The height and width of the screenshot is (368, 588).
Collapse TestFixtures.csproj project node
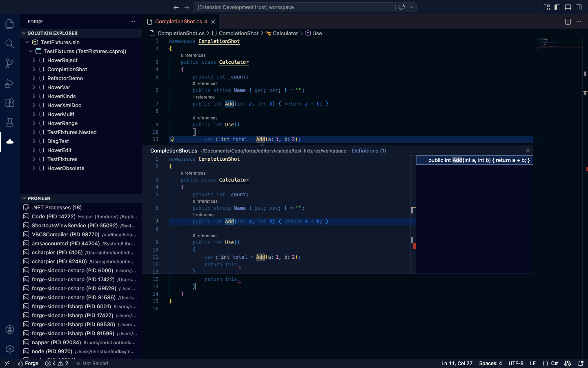click(31, 51)
